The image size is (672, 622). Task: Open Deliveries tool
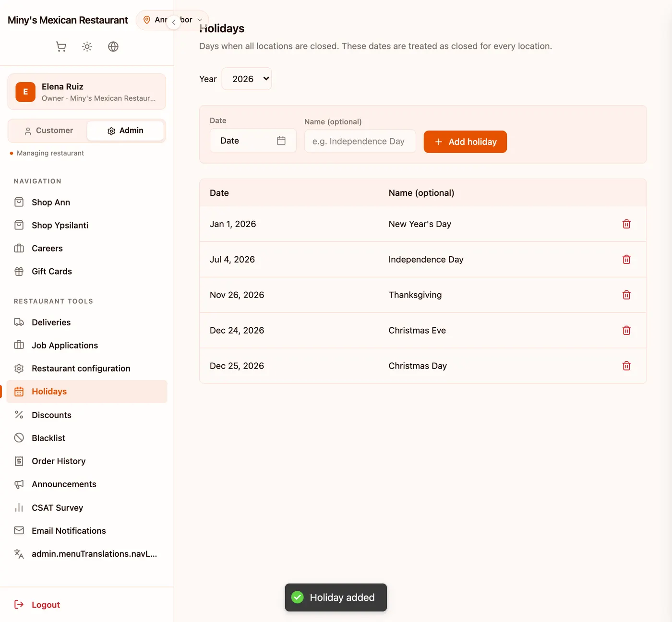(x=87, y=323)
